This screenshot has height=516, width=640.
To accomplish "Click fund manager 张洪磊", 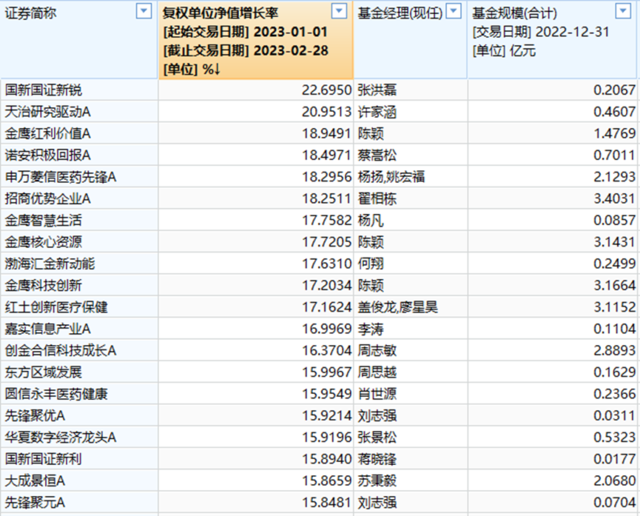I will tap(377, 90).
